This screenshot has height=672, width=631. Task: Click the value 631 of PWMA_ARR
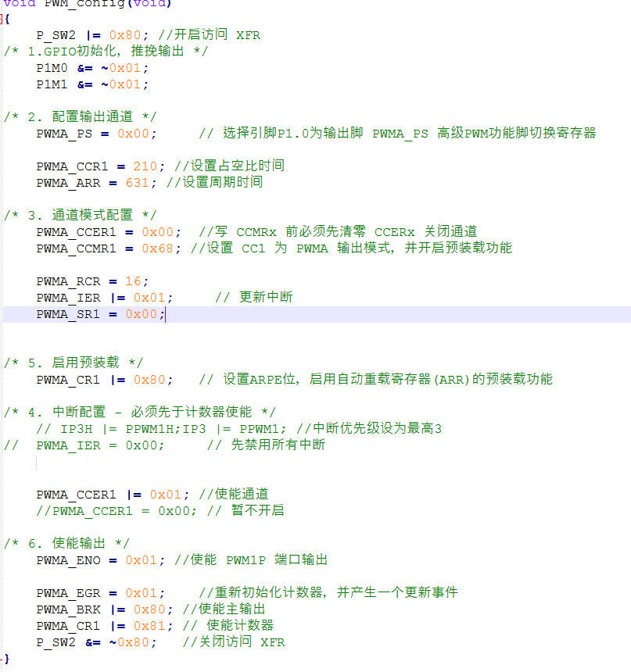pos(138,182)
